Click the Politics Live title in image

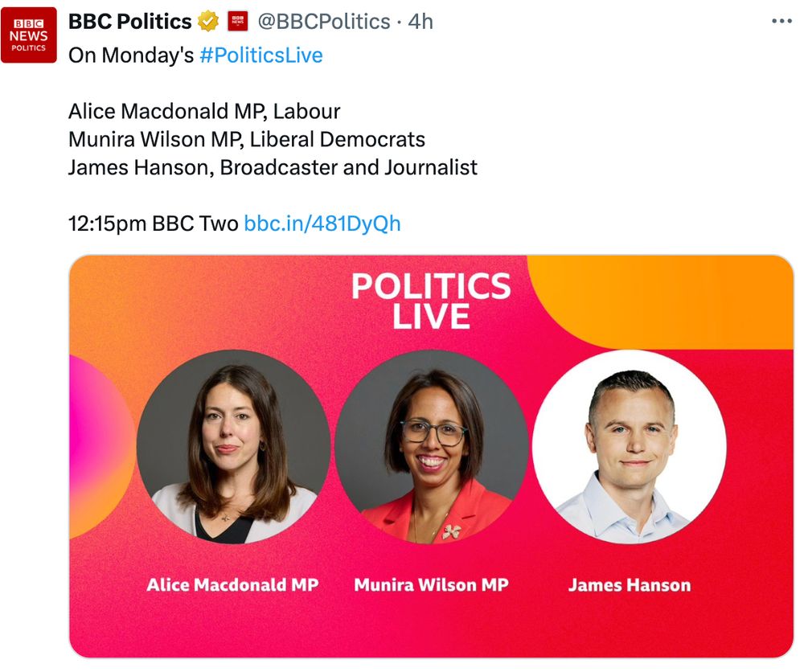click(x=431, y=301)
